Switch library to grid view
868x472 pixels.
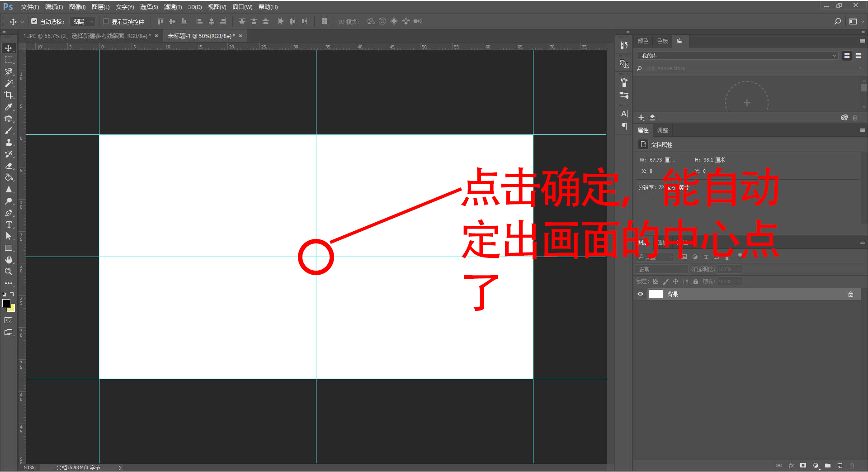847,56
